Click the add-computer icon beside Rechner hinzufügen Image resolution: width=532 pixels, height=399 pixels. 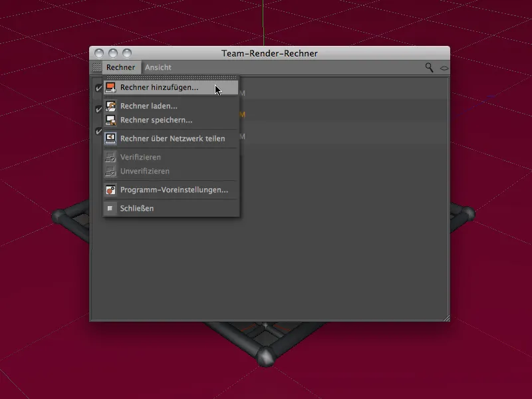pos(110,88)
